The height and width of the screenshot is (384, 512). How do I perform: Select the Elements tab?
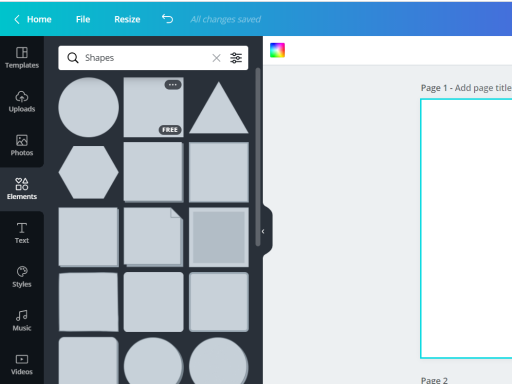[22, 189]
